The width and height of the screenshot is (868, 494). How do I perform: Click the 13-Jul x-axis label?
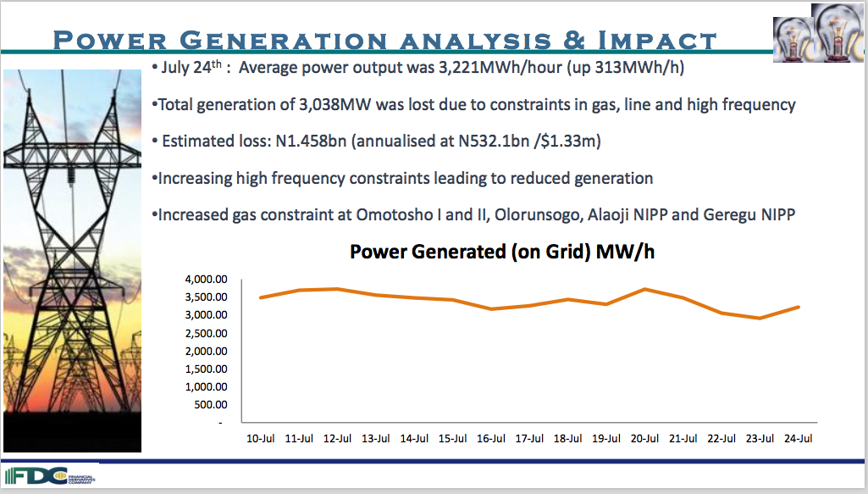pyautogui.click(x=375, y=438)
